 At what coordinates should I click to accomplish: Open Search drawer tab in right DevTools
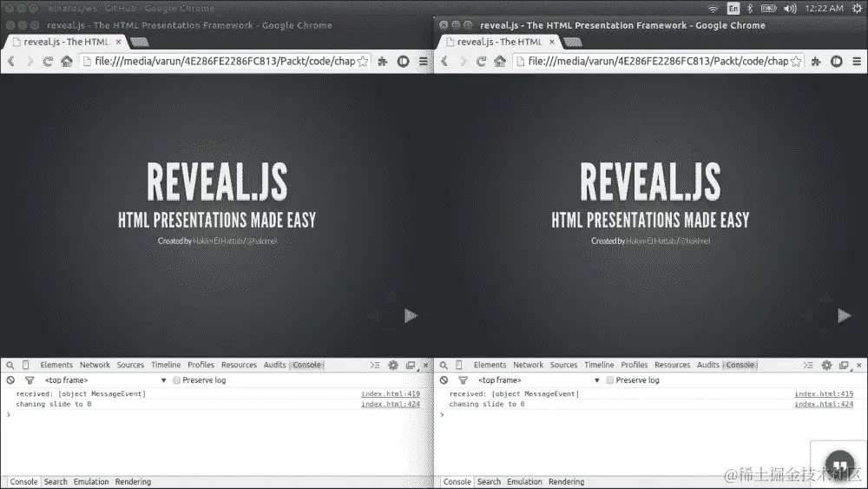[x=489, y=482]
